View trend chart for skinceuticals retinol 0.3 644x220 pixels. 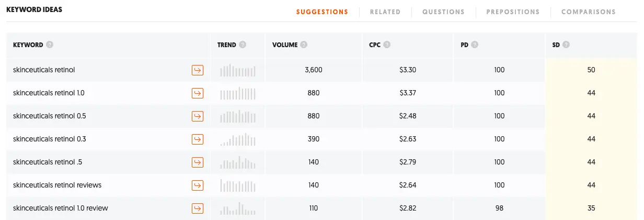coord(238,139)
